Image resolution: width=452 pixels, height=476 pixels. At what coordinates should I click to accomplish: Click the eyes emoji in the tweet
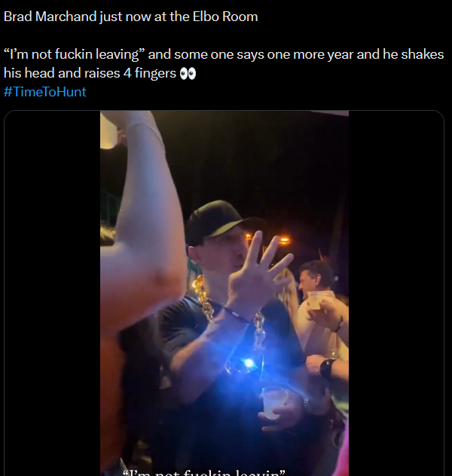(x=188, y=74)
